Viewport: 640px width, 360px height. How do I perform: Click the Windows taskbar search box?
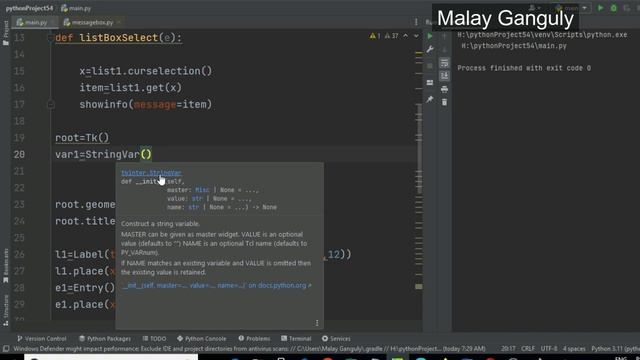point(111,357)
